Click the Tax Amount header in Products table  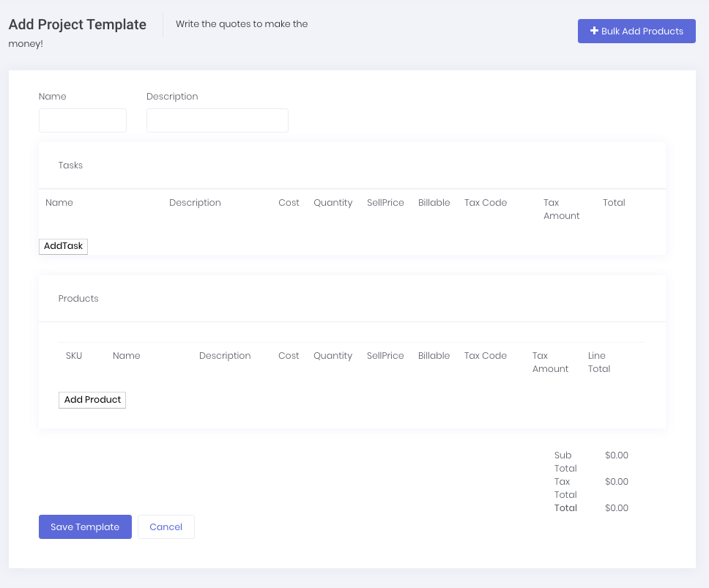[550, 362]
